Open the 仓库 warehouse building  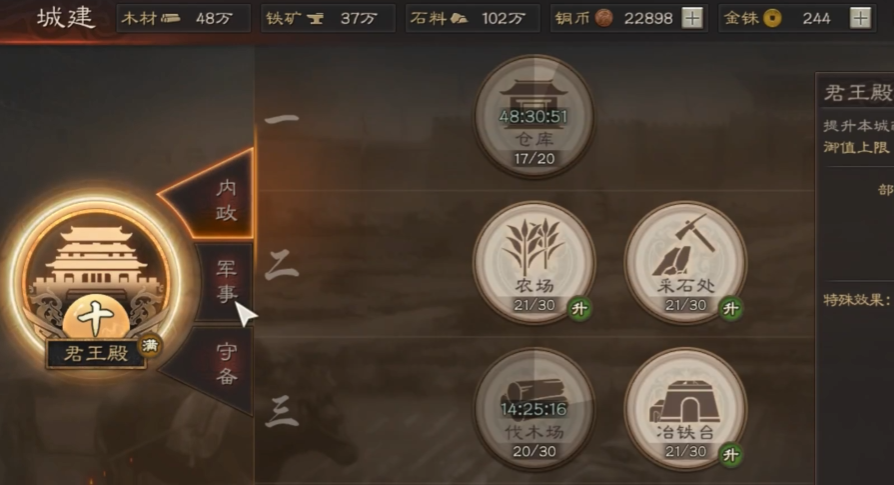534,116
